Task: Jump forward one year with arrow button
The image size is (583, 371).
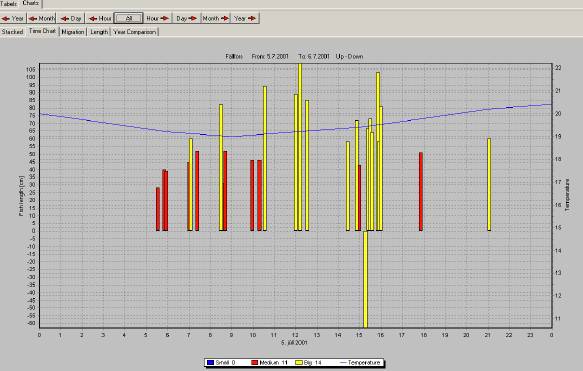Action: pos(245,18)
